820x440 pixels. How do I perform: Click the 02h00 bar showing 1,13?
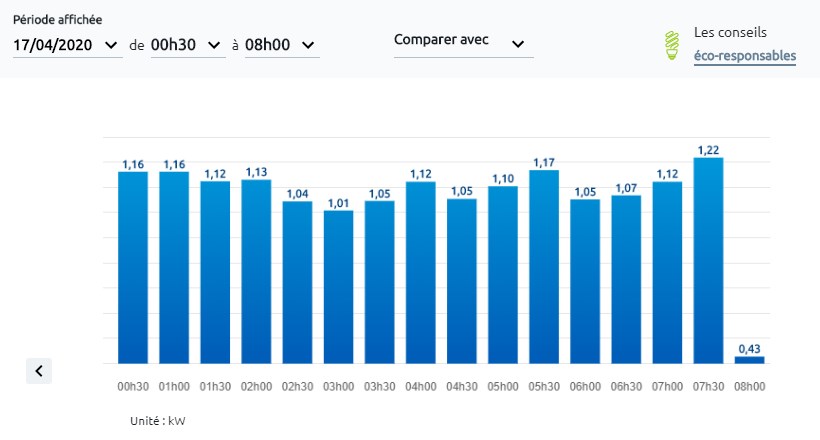[x=256, y=272]
